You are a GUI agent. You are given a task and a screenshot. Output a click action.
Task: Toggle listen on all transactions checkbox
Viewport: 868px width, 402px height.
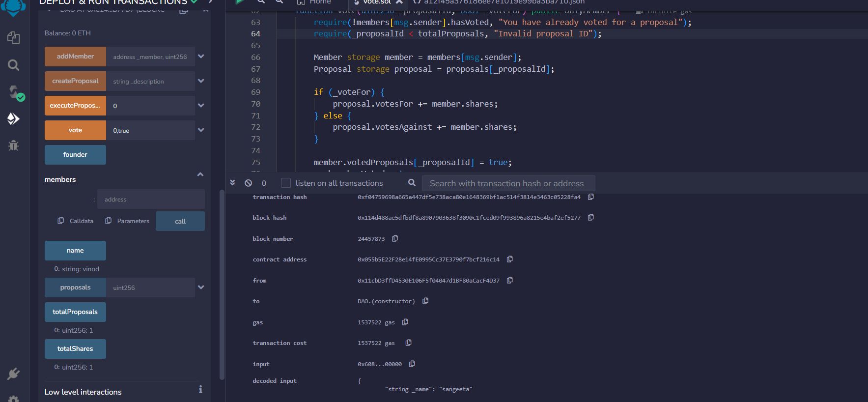click(285, 183)
